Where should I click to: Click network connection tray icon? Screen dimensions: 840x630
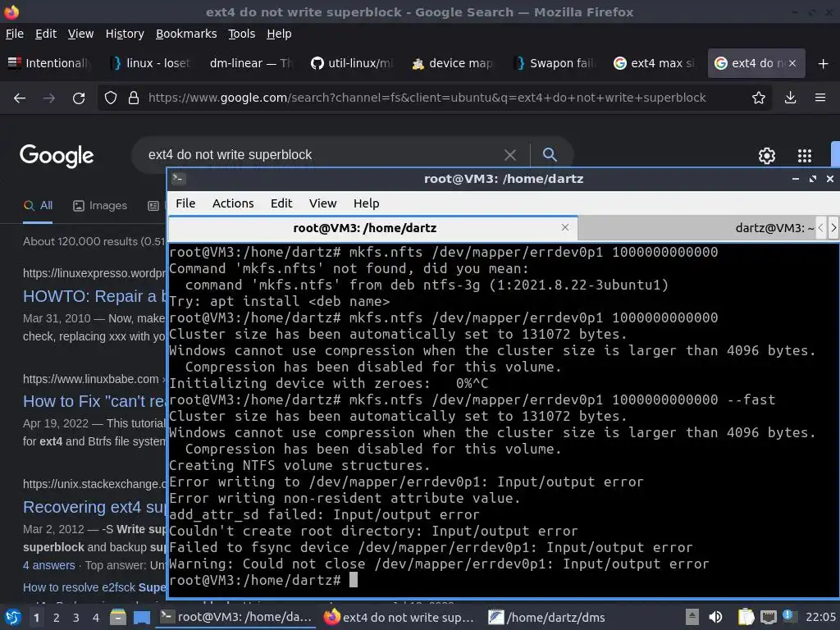click(768, 617)
